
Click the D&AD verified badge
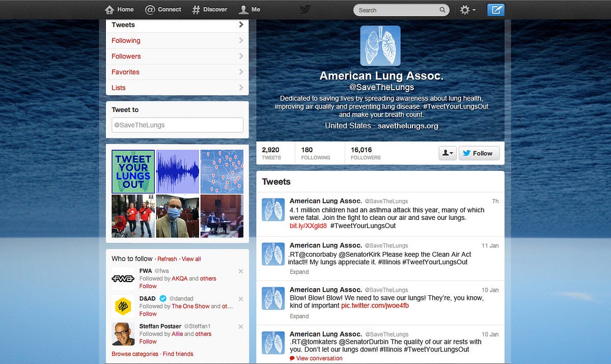click(x=163, y=298)
